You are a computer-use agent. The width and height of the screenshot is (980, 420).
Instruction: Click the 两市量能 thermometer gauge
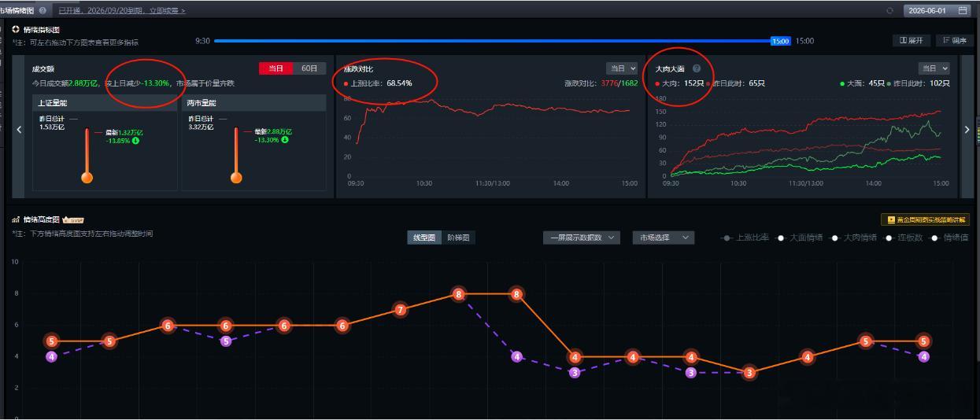tap(235, 155)
